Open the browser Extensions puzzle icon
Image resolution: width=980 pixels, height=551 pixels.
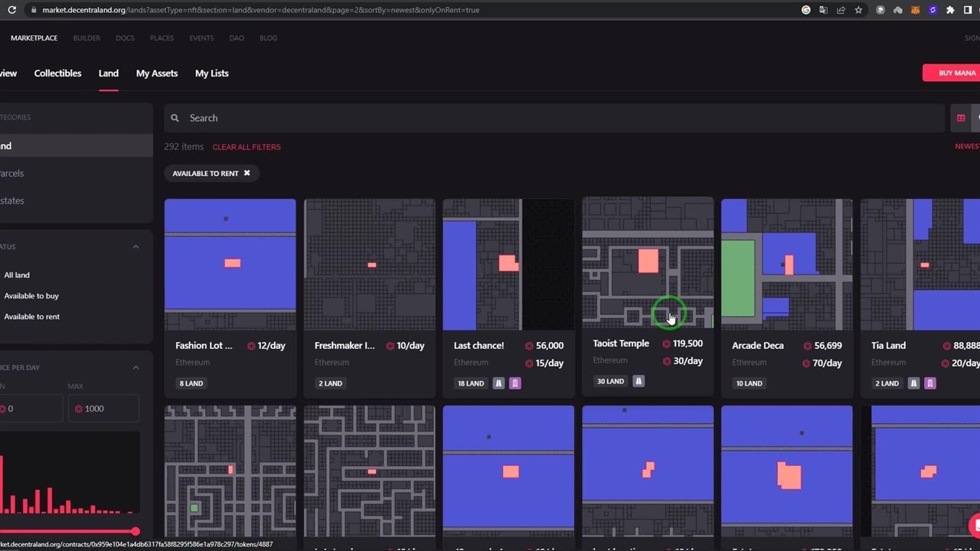pyautogui.click(x=950, y=10)
